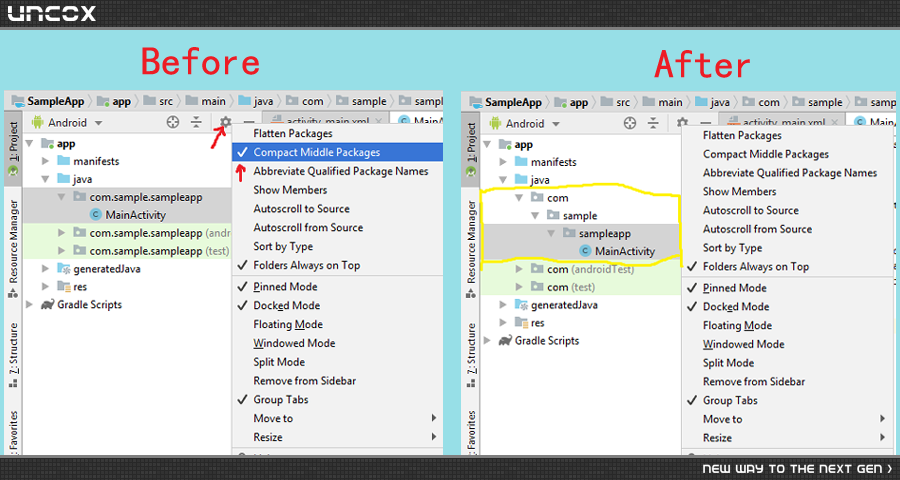Select com (test) row in After tree
Screen dimensions: 900x480
pyautogui.click(x=581, y=287)
